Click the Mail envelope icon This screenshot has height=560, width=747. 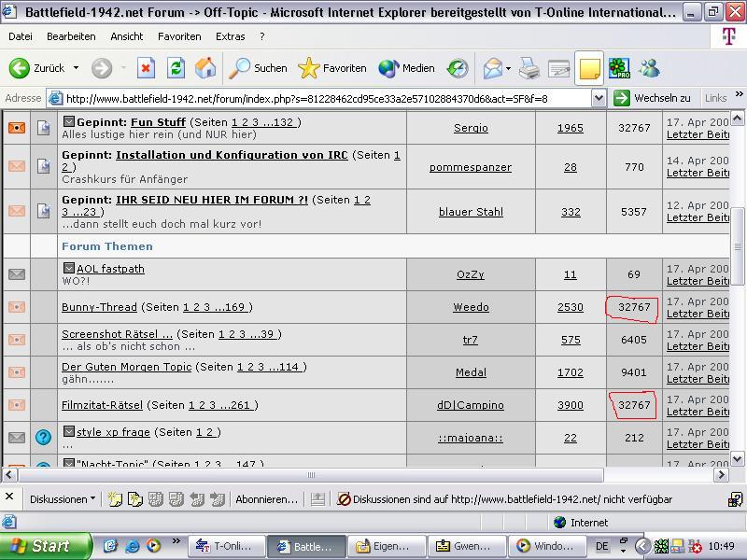[493, 68]
